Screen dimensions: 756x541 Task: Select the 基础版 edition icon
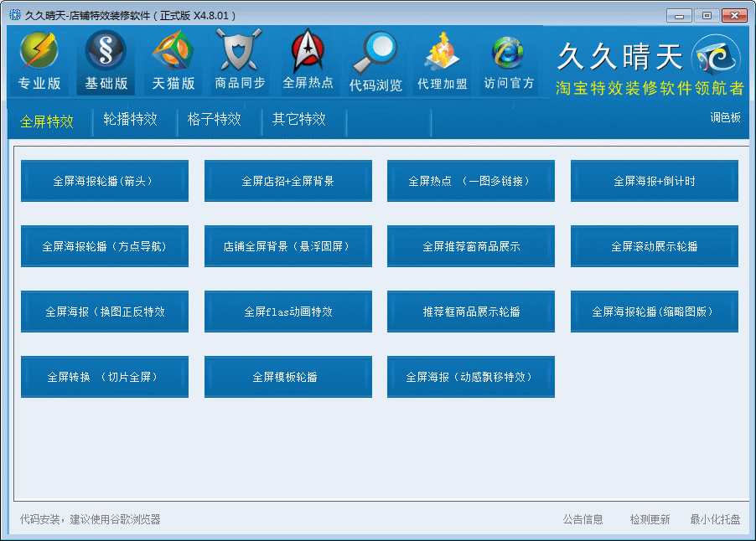106,52
